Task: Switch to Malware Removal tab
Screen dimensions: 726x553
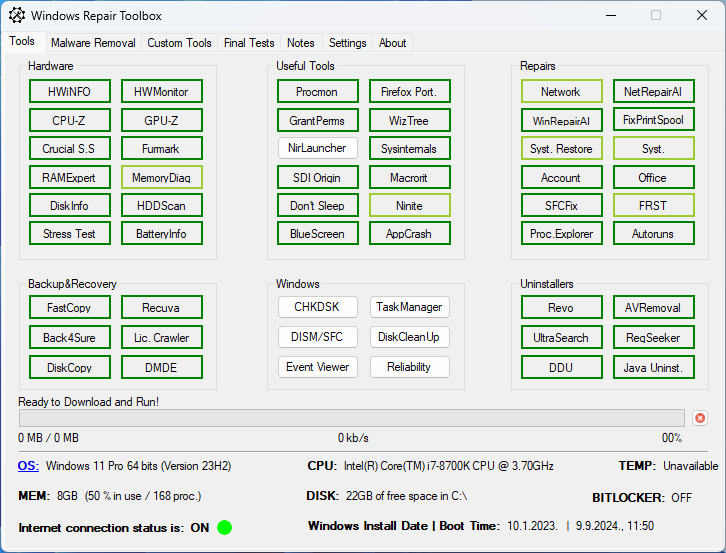Action: (93, 43)
